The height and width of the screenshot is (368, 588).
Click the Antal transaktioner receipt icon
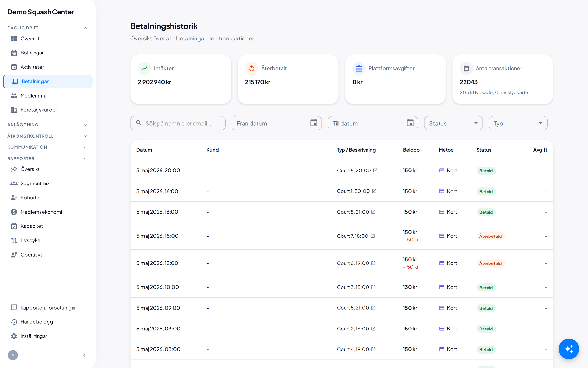[x=466, y=68]
